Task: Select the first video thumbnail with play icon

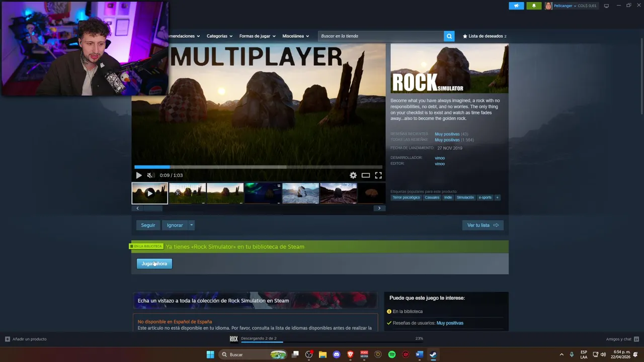Action: point(149,193)
